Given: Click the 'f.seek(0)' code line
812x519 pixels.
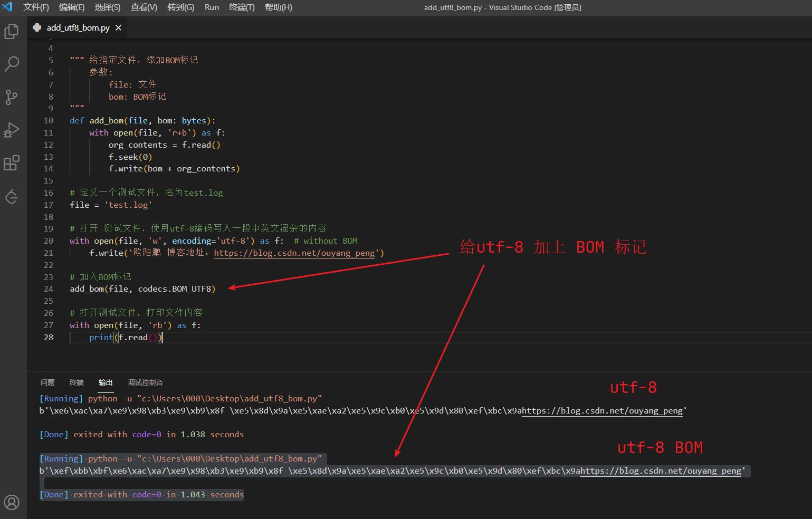Looking at the screenshot, I should point(130,157).
